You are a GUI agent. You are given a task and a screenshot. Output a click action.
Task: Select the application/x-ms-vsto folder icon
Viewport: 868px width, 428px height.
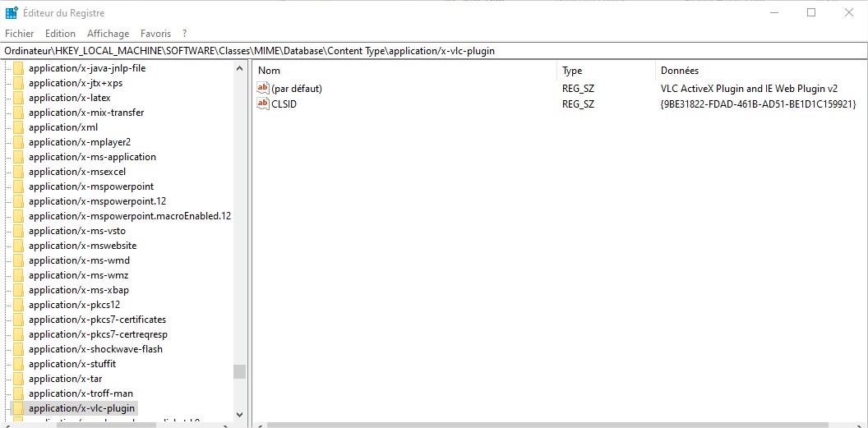point(19,231)
